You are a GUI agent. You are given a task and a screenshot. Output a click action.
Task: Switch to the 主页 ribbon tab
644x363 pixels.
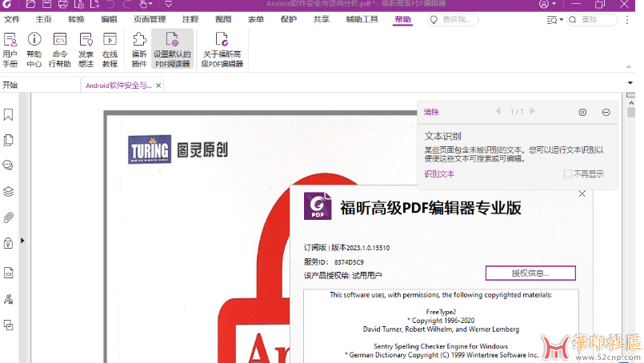(43, 19)
